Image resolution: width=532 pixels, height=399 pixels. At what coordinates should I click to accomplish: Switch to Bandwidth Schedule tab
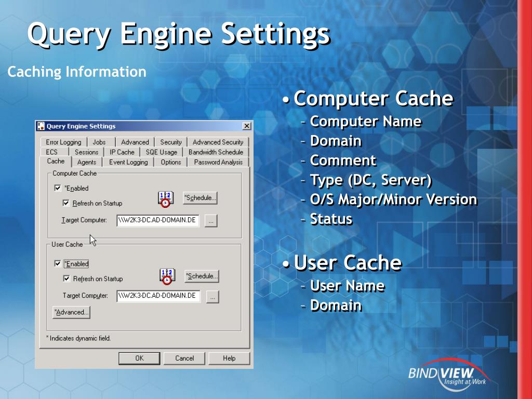coord(216,152)
